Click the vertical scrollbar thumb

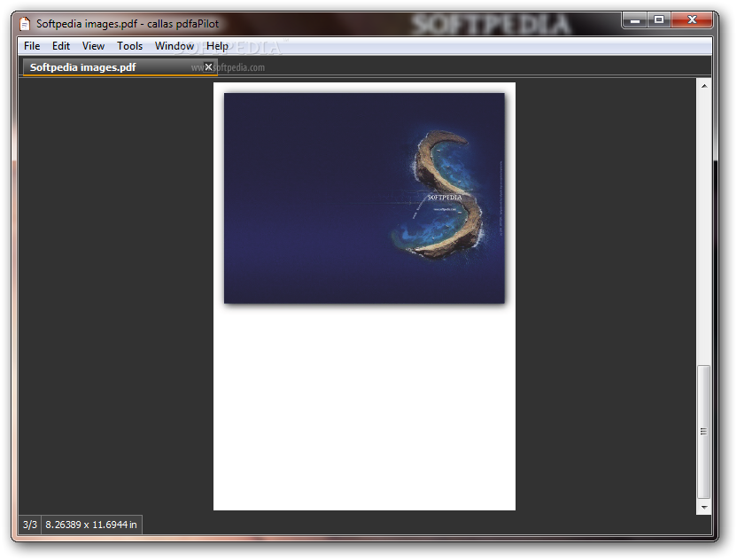pos(703,432)
